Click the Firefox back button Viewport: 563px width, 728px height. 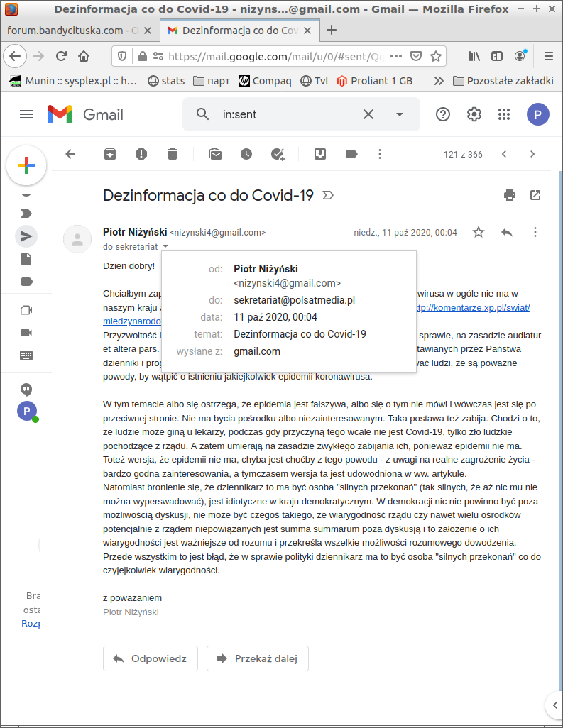click(15, 56)
